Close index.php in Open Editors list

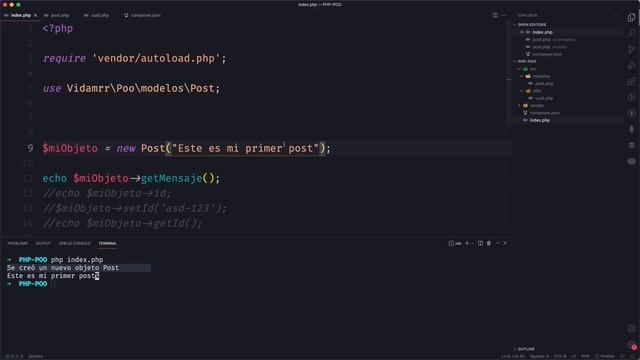(x=522, y=32)
